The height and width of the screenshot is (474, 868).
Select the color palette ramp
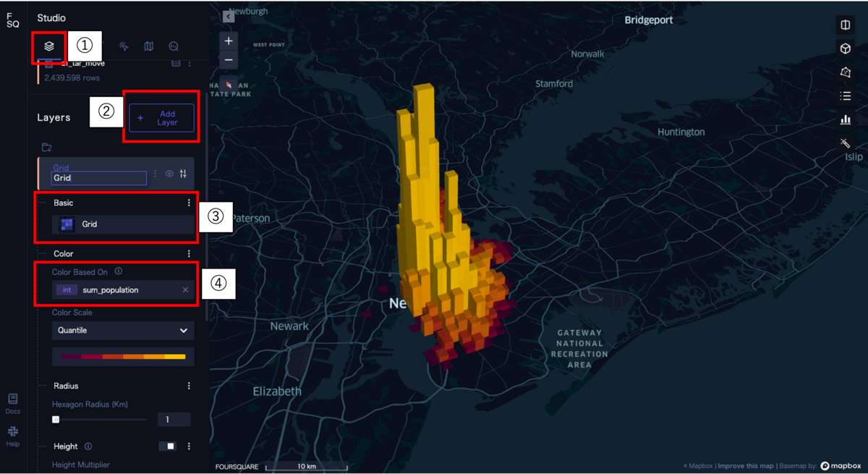pyautogui.click(x=123, y=356)
